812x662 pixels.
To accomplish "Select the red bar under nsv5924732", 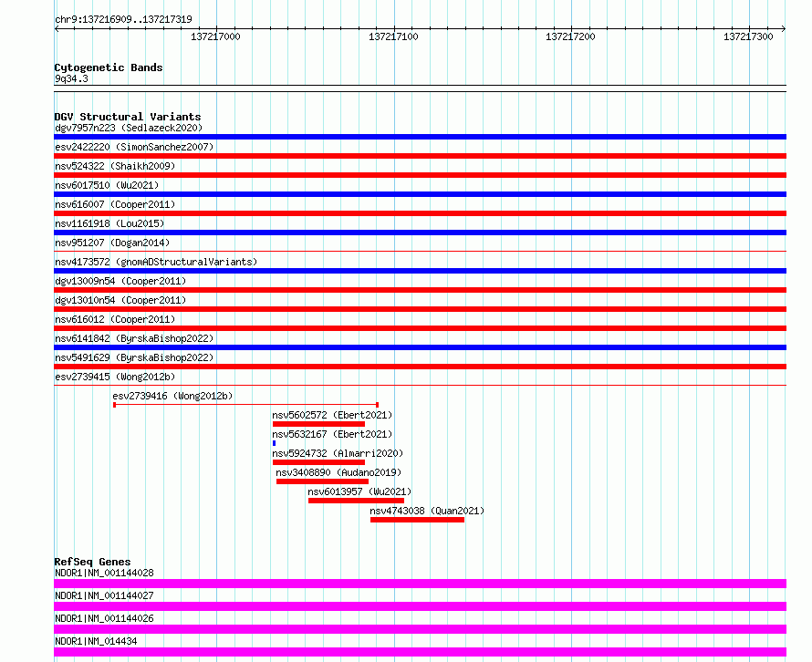I will click(318, 462).
